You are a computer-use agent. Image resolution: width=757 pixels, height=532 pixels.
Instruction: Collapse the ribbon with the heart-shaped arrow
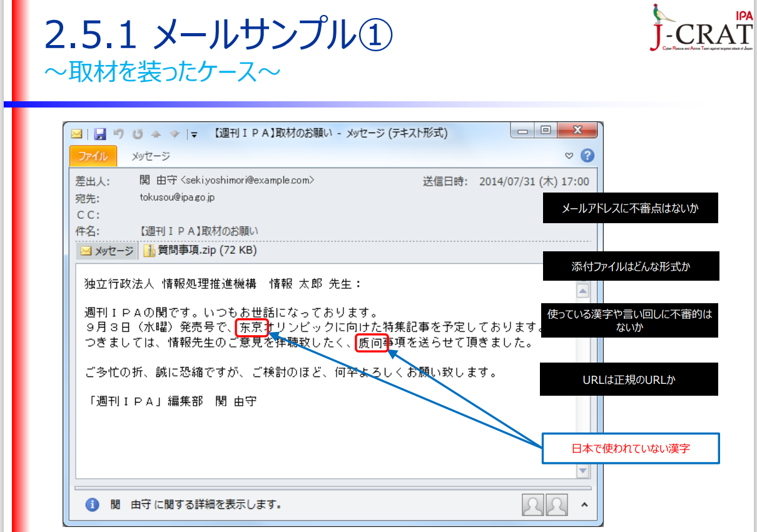[569, 156]
